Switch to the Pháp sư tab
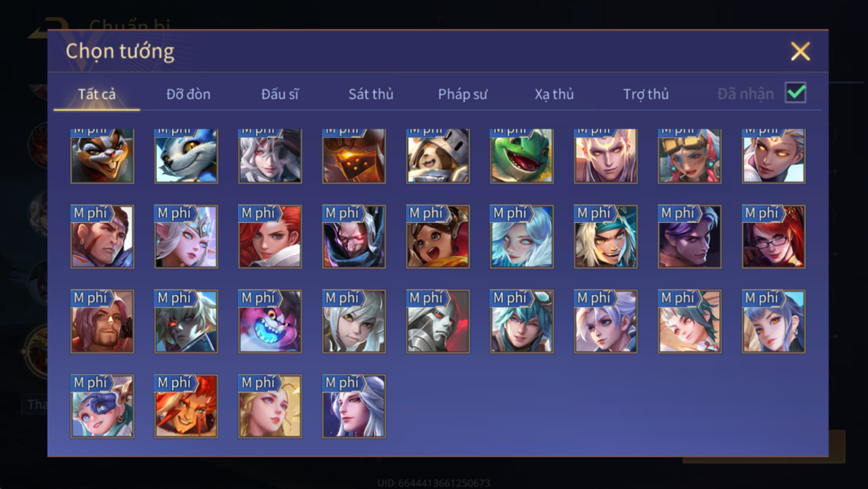Viewport: 868px width, 489px height. 463,94
